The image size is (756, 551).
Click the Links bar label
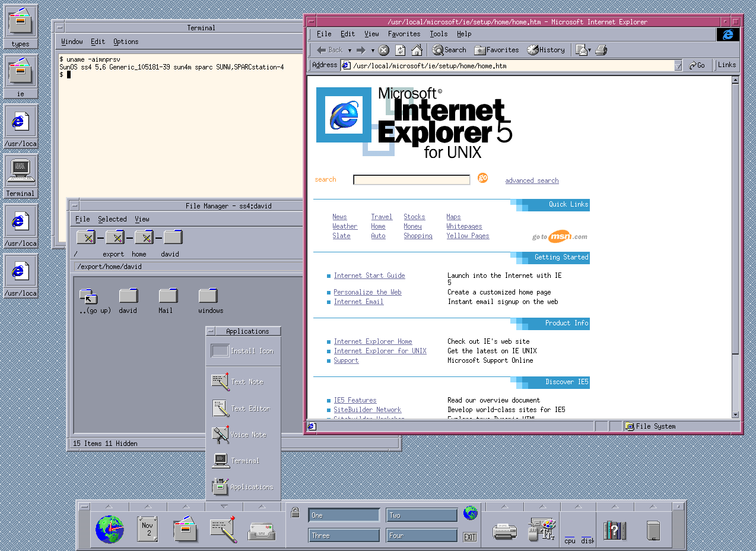tap(726, 65)
